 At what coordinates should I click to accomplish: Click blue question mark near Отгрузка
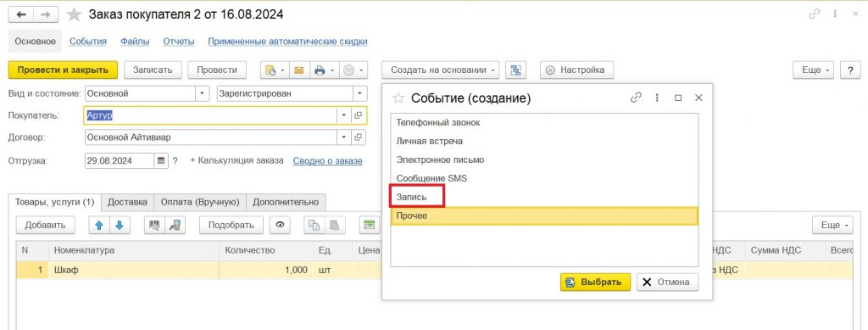[x=175, y=160]
